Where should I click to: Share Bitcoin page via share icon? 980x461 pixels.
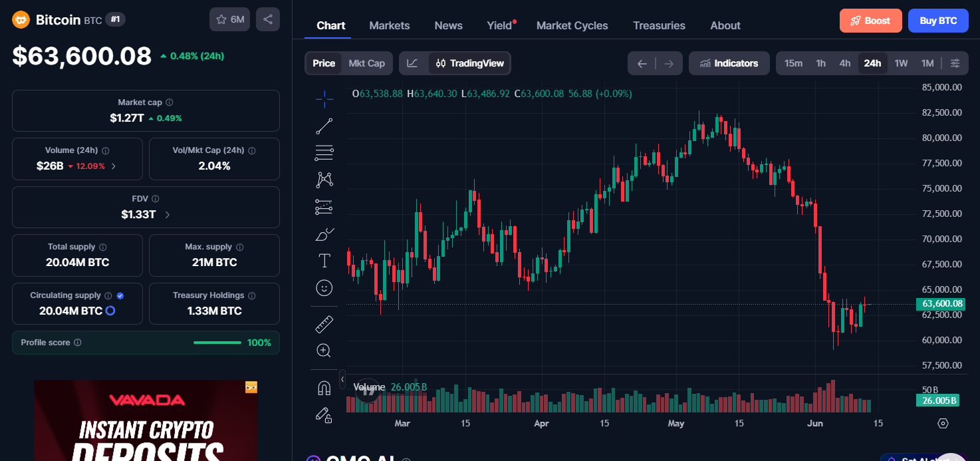[268, 19]
